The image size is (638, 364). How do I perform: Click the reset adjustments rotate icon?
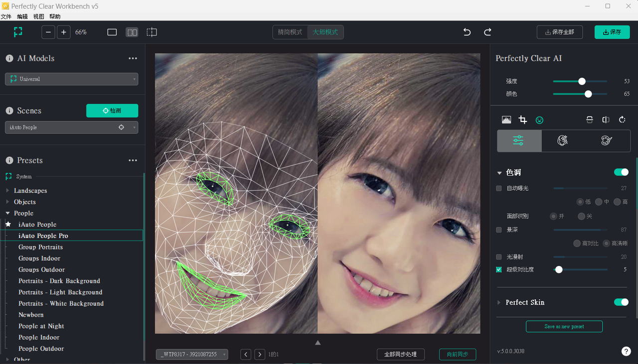622,120
